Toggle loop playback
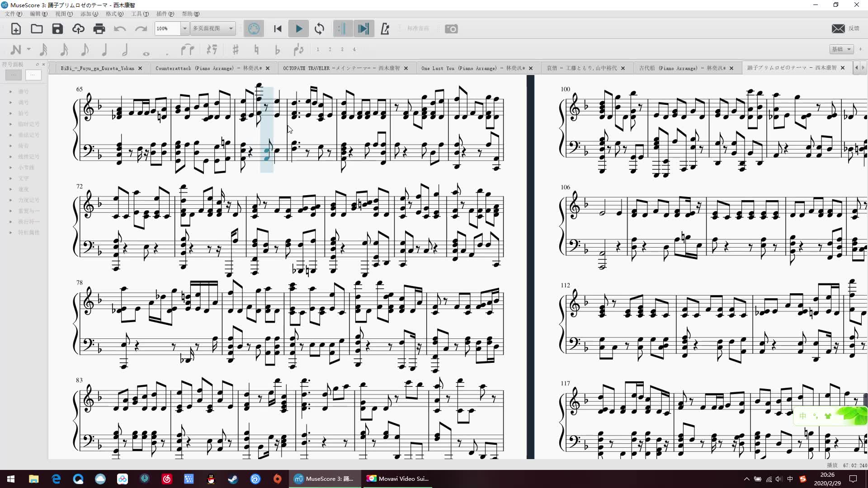868x488 pixels. 319,29
